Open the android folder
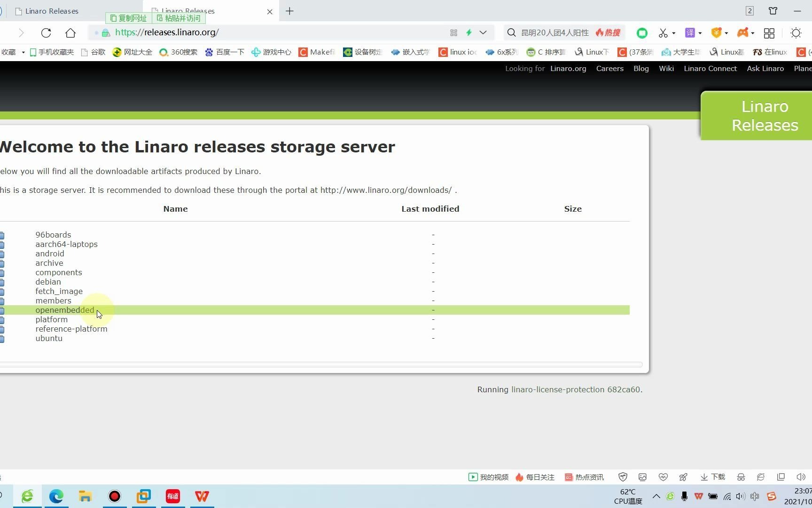 click(x=50, y=254)
